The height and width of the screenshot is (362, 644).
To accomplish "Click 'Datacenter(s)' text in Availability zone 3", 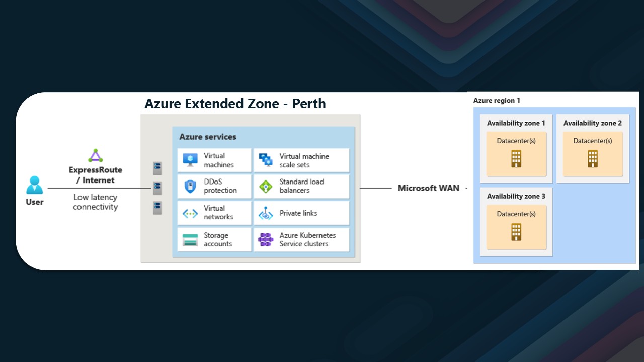I will (x=516, y=214).
